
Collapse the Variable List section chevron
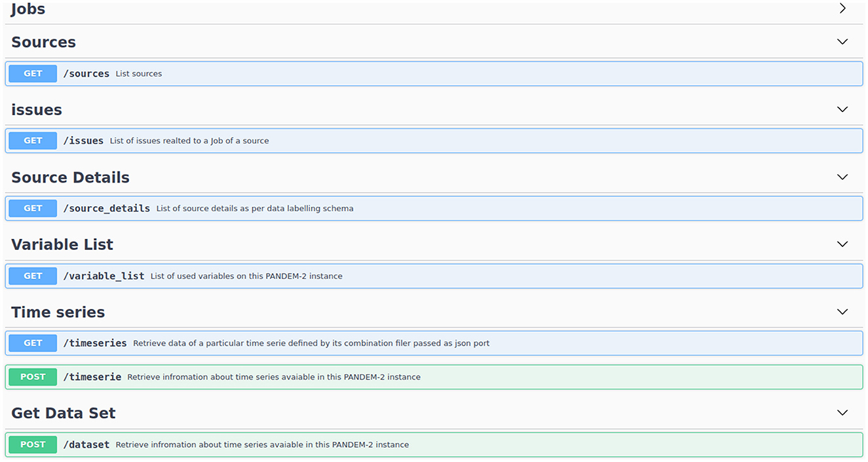pyautogui.click(x=842, y=244)
